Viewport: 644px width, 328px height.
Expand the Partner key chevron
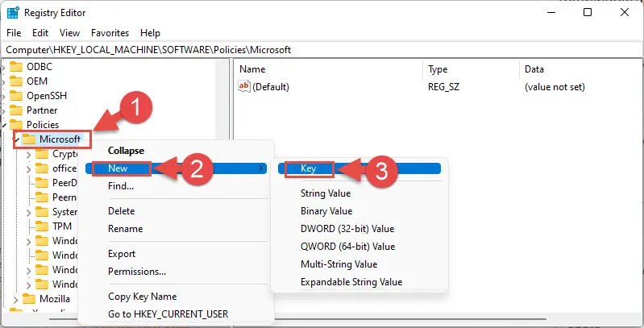(3, 110)
